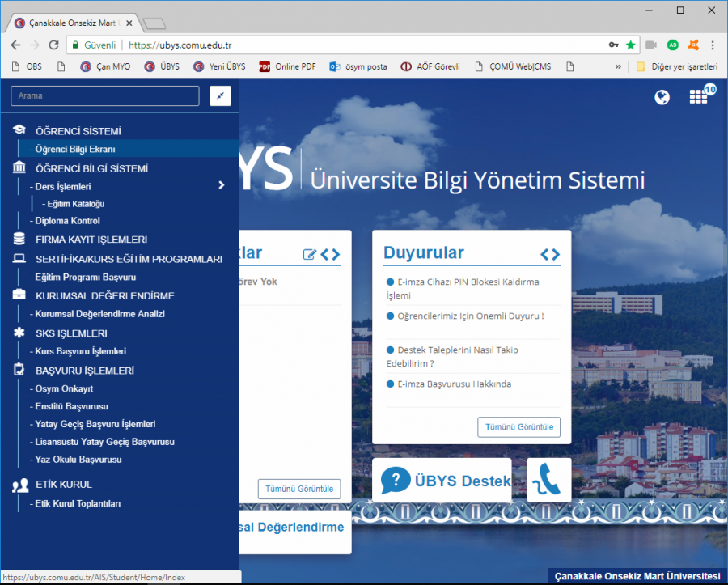
Task: Expand Ders İşlemleri with the chevron arrow
Action: (222, 185)
